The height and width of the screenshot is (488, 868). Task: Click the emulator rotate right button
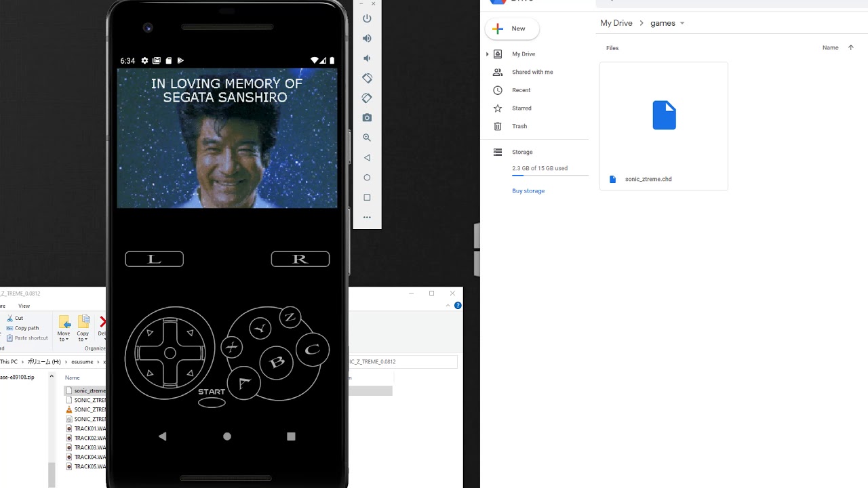(367, 98)
